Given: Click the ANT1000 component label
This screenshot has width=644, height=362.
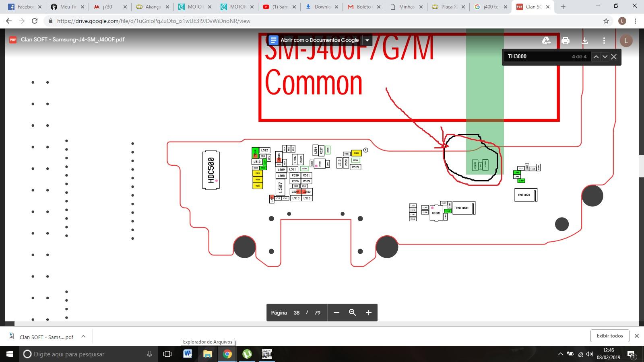Looking at the screenshot, I should (x=462, y=208).
